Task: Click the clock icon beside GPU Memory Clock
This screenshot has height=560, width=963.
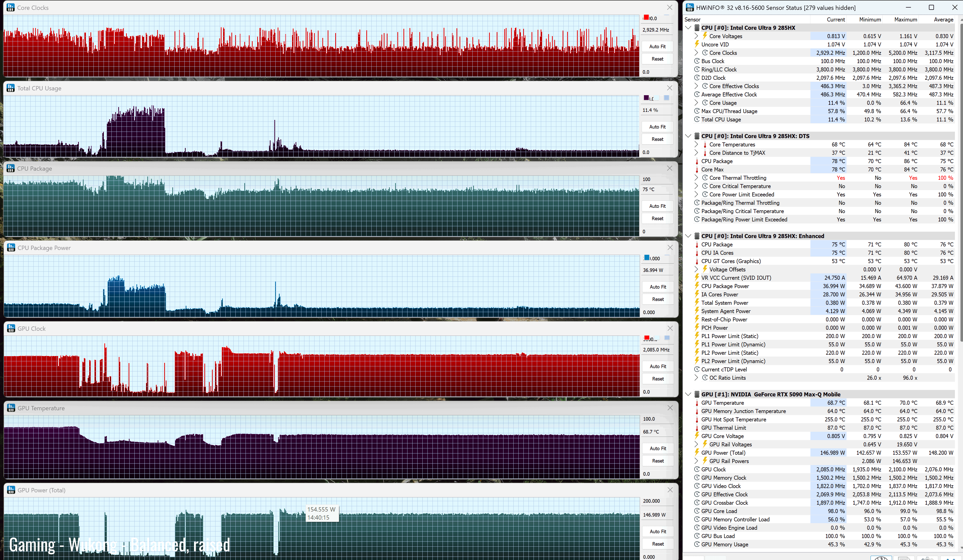Action: click(x=697, y=478)
